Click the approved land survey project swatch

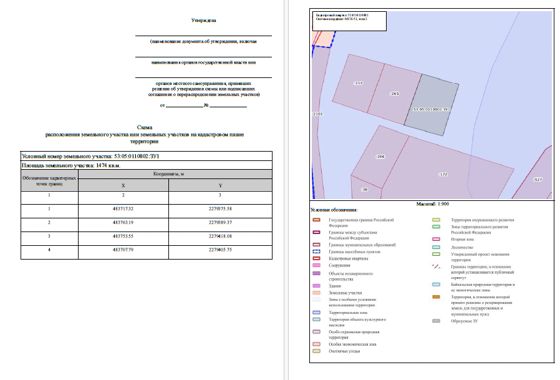(x=436, y=254)
